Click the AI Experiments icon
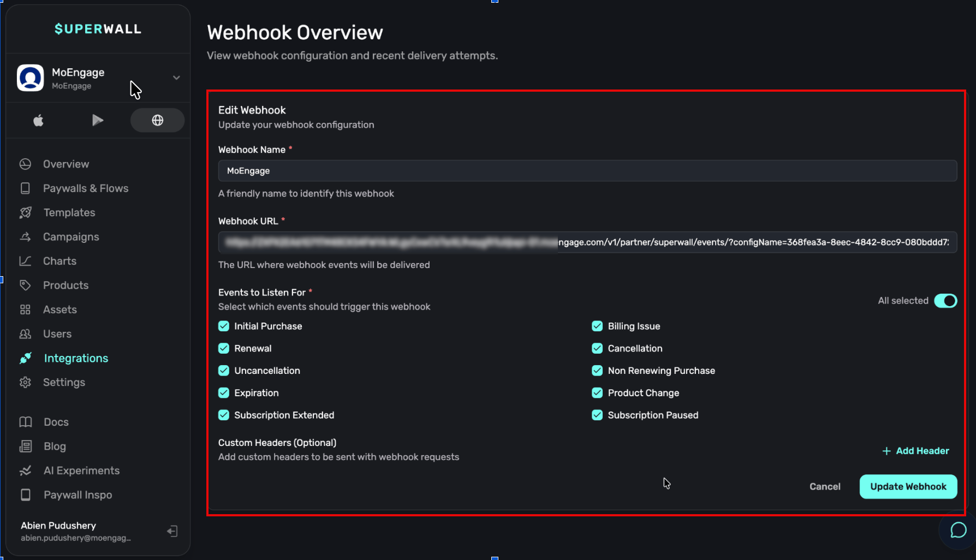This screenshot has width=976, height=560. (x=26, y=470)
